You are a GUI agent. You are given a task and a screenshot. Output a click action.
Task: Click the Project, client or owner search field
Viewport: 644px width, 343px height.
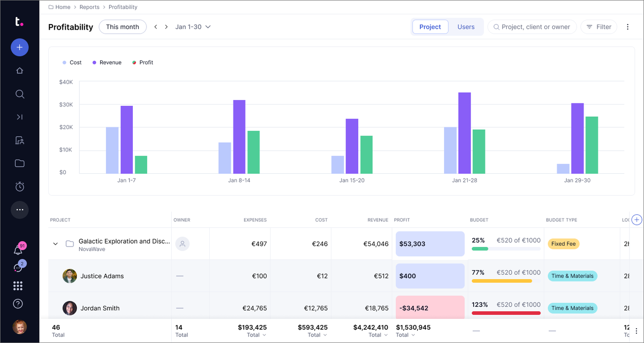point(532,27)
